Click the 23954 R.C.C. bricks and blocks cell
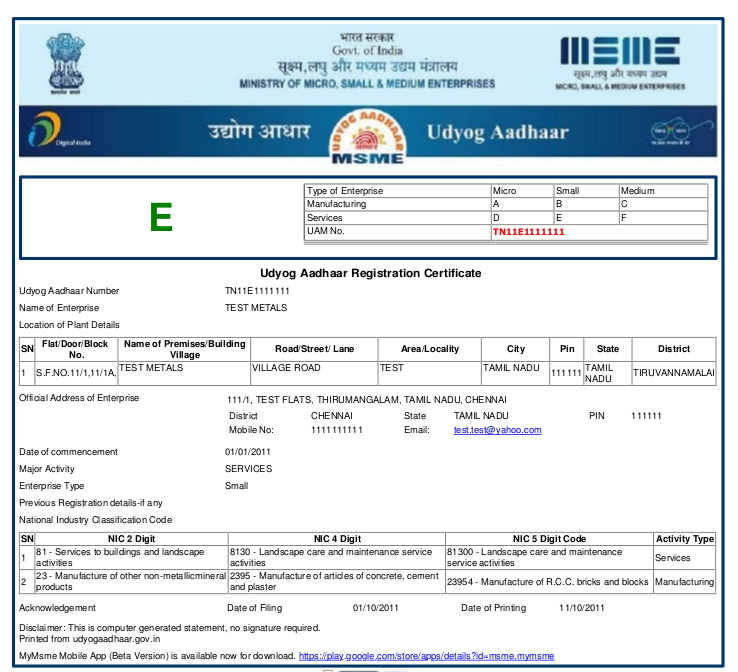This screenshot has height=672, width=738. pyautogui.click(x=548, y=582)
